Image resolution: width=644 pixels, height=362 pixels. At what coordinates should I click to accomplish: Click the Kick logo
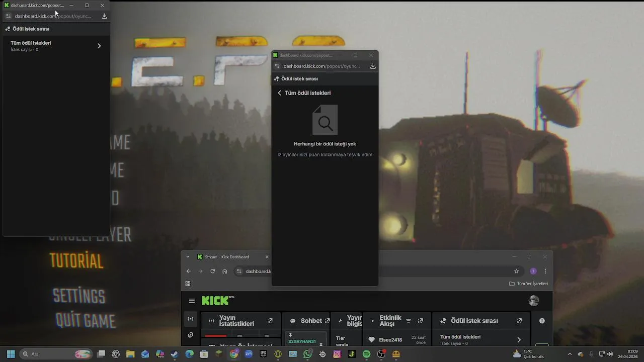coord(218,301)
